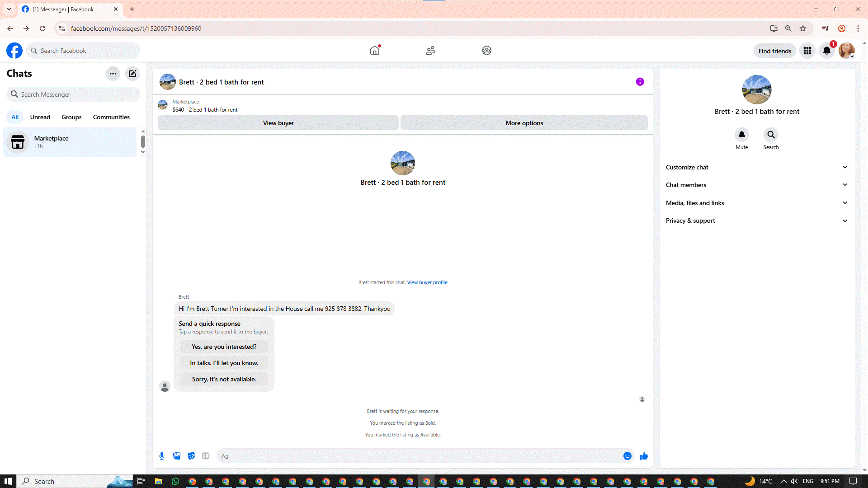Open Find friends
Image resolution: width=868 pixels, height=488 pixels.
775,51
